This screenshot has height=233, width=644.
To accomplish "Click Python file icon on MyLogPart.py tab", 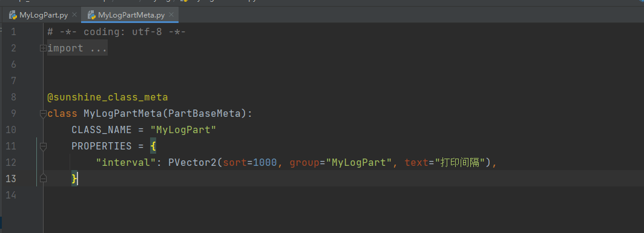I will pos(13,15).
